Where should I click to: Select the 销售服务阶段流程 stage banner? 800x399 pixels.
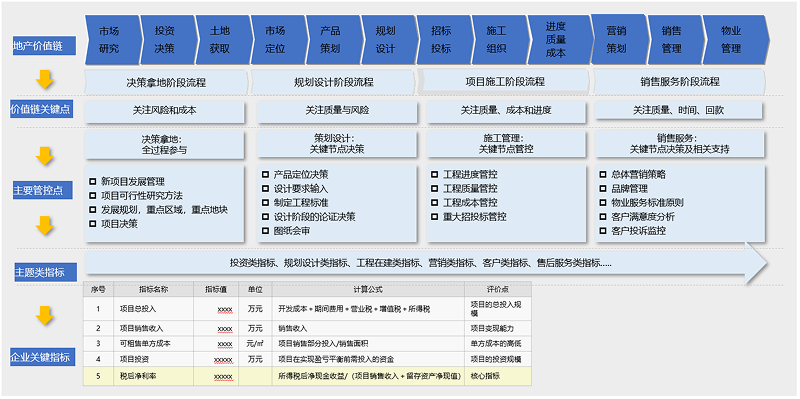tap(679, 82)
